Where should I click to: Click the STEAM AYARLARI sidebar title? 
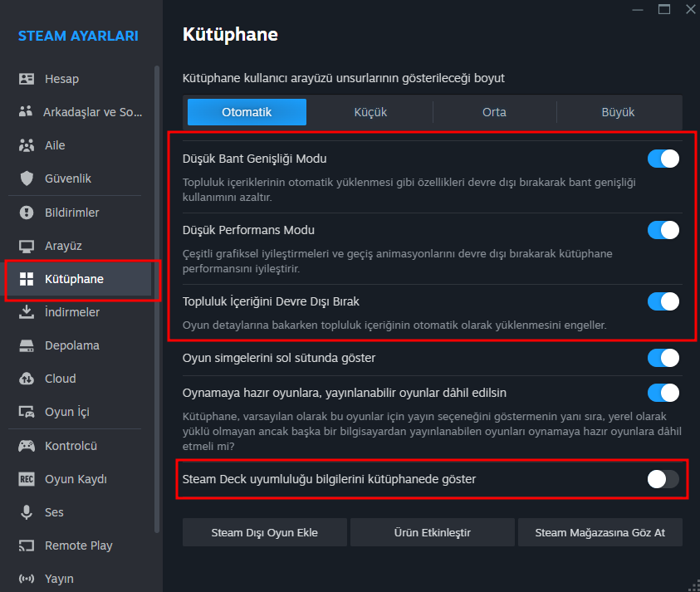coord(78,36)
